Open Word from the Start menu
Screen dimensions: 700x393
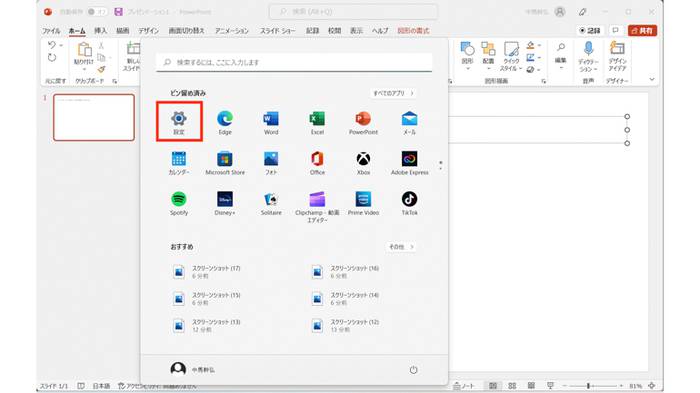(x=271, y=122)
